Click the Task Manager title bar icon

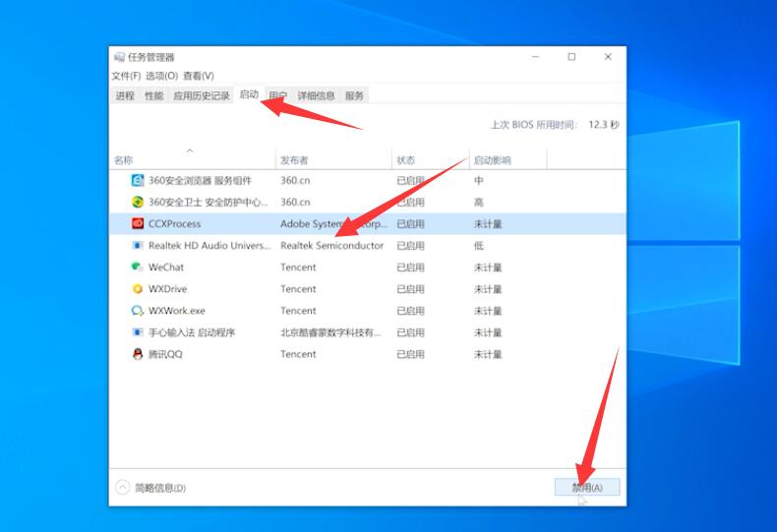[x=119, y=57]
